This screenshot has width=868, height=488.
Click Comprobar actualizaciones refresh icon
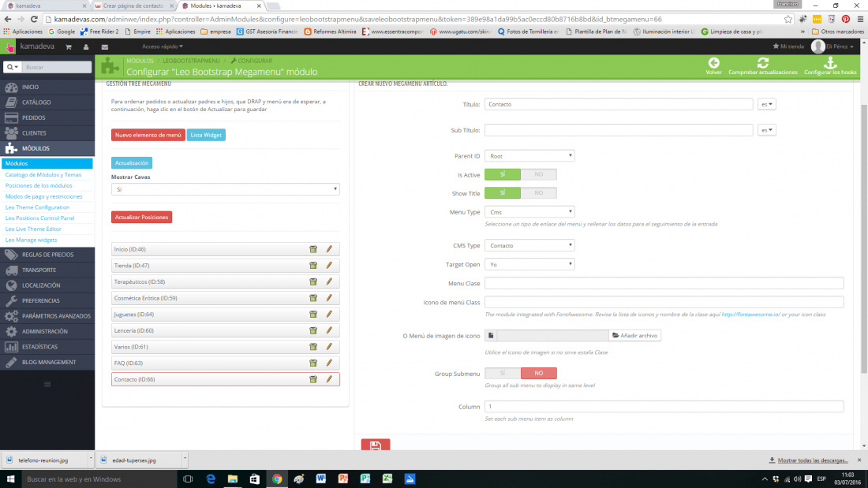[763, 62]
